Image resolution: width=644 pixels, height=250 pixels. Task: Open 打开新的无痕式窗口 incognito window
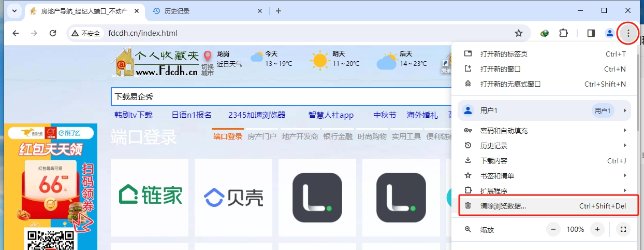(x=545, y=84)
